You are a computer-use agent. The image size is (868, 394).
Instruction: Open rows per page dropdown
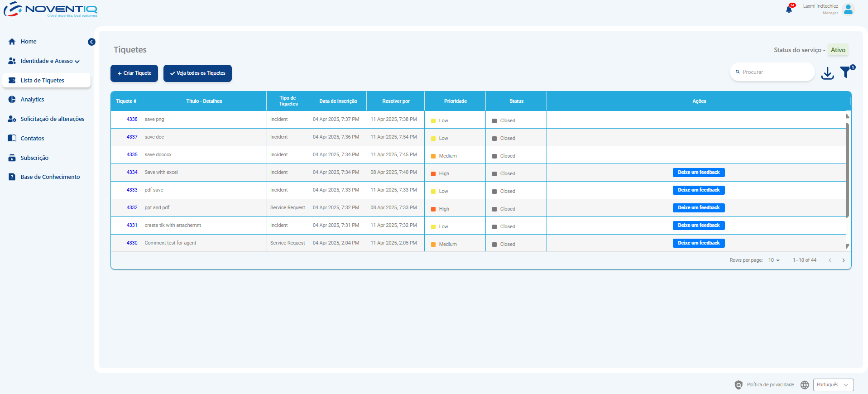773,260
